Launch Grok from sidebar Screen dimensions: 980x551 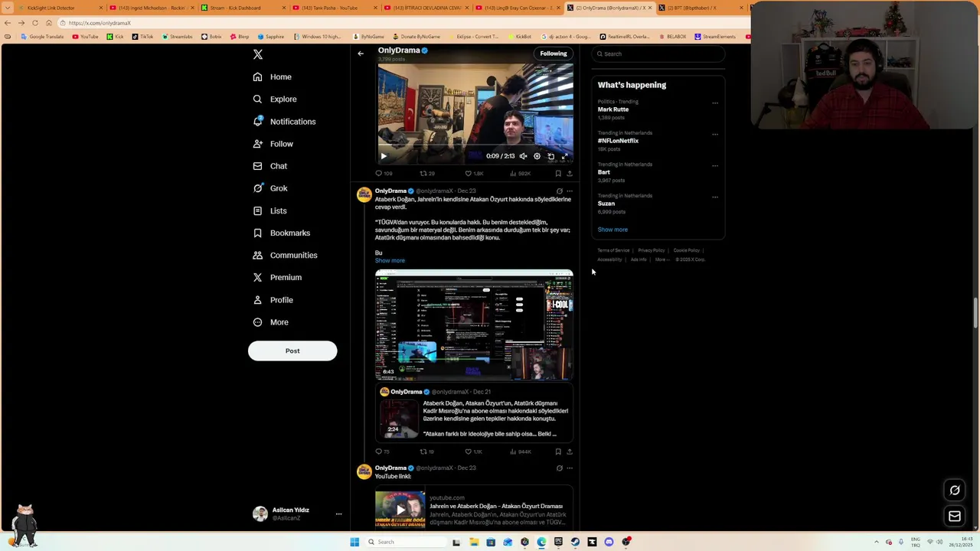[270, 188]
